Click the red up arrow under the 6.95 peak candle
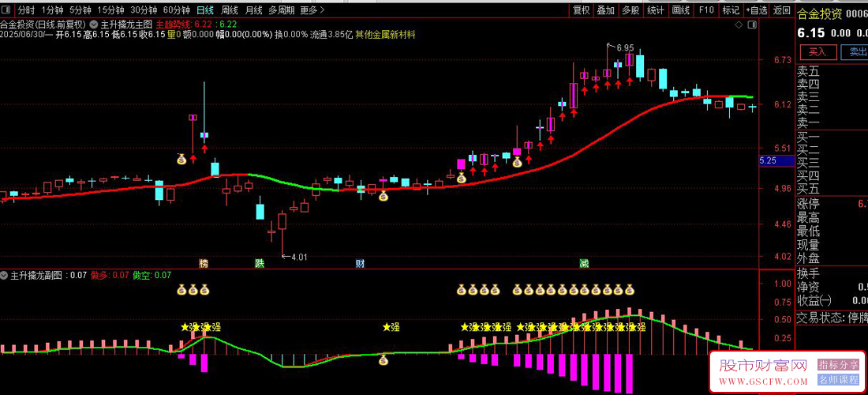 (x=608, y=85)
